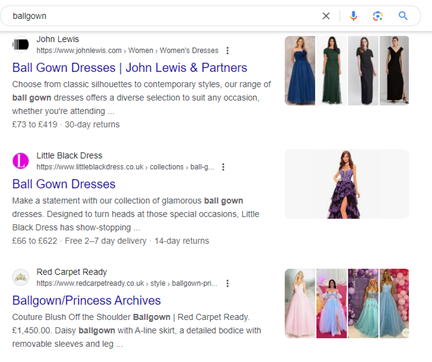The height and width of the screenshot is (362, 432).
Task: Open more options for Little Black Dress result
Action: [x=223, y=167]
